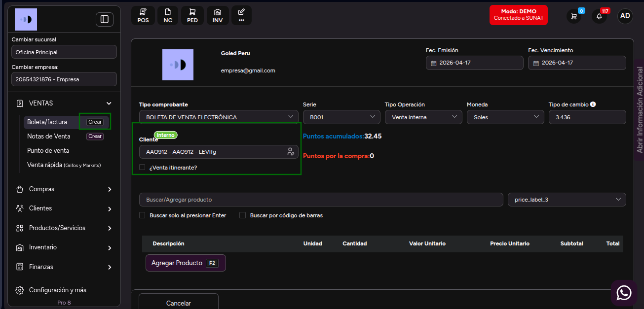Image resolution: width=644 pixels, height=309 pixels.
Task: Select Venta rápida (Grifos y Markets)
Action: 64,165
